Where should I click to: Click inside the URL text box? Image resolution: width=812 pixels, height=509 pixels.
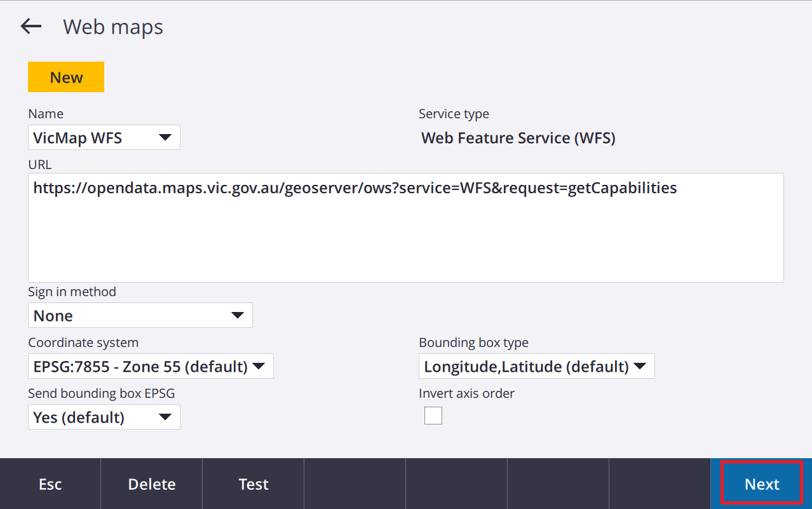(405, 227)
